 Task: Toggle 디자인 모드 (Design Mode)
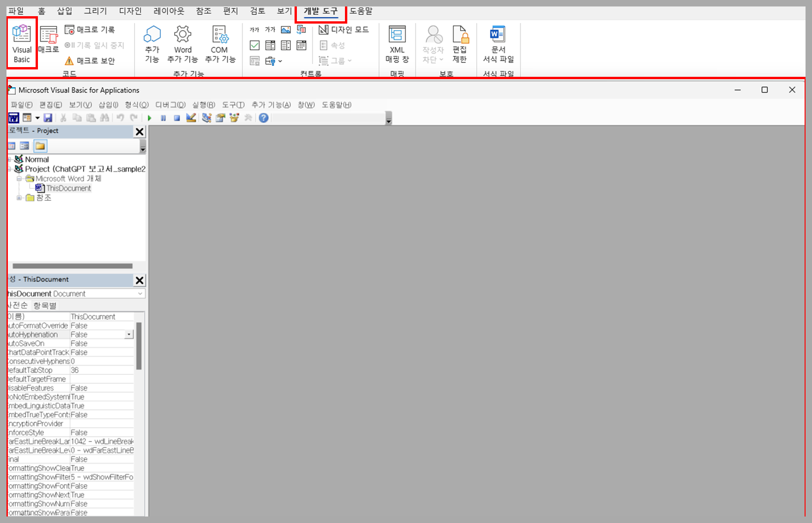tap(344, 30)
